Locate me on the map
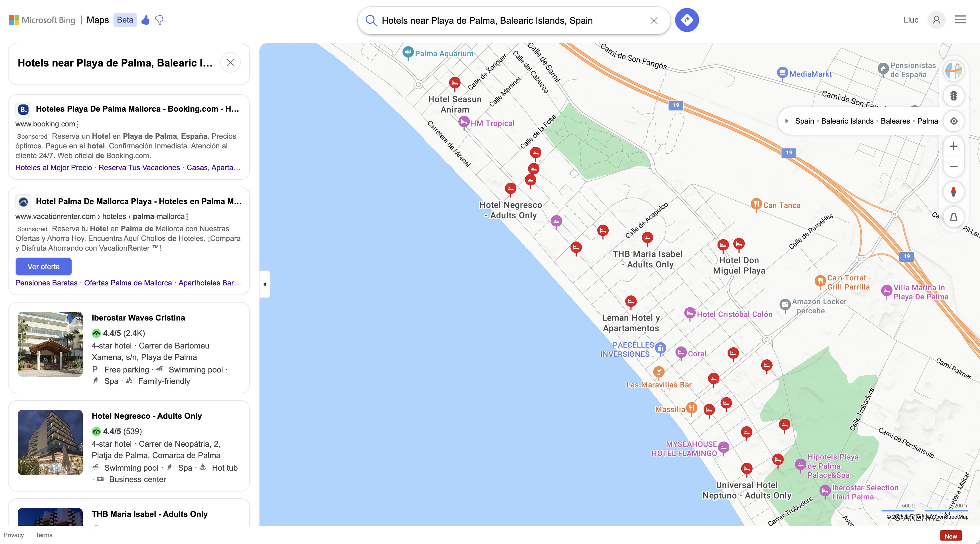980x544 pixels. pos(953,121)
